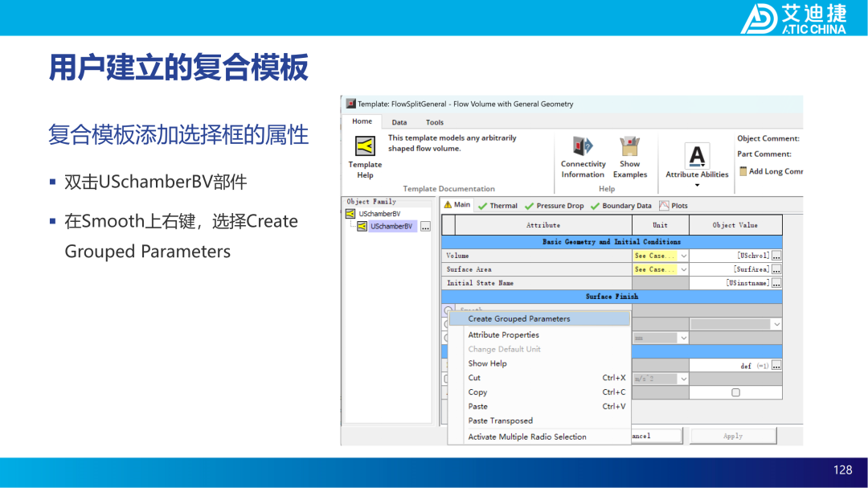868x488 pixels.
Task: Click the Add Long Comment link
Action: 775,172
